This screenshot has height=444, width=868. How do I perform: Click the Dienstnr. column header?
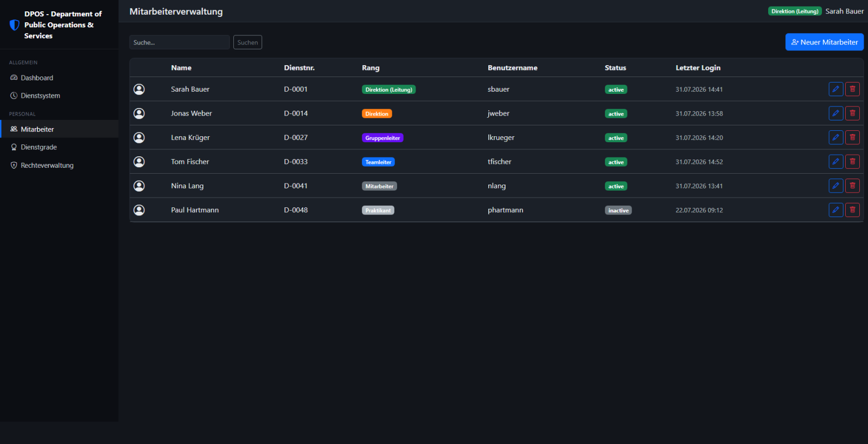click(x=299, y=68)
